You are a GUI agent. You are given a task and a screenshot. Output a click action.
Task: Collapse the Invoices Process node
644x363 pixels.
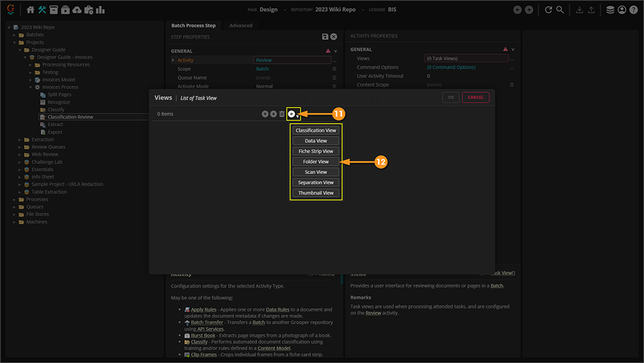click(30, 87)
